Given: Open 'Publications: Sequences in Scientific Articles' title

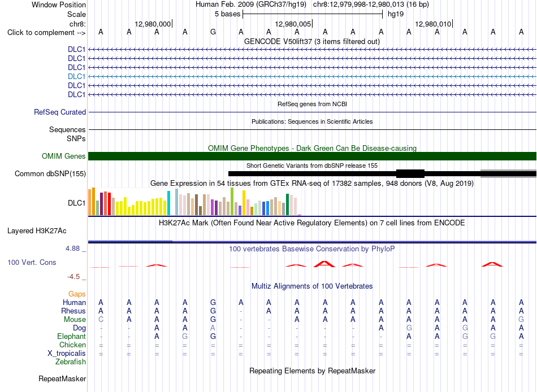Looking at the screenshot, I should click(312, 121).
